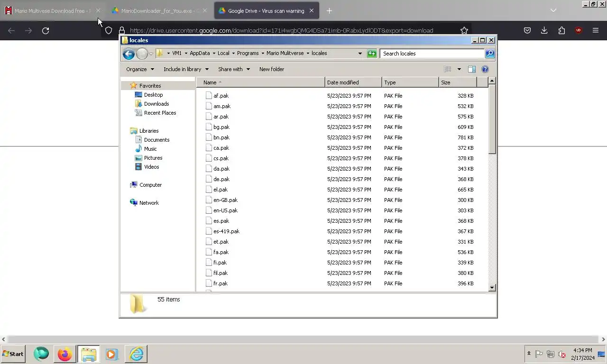Open Firefox downloads arrow icon
Screen dimensions: 607x364
click(544, 30)
